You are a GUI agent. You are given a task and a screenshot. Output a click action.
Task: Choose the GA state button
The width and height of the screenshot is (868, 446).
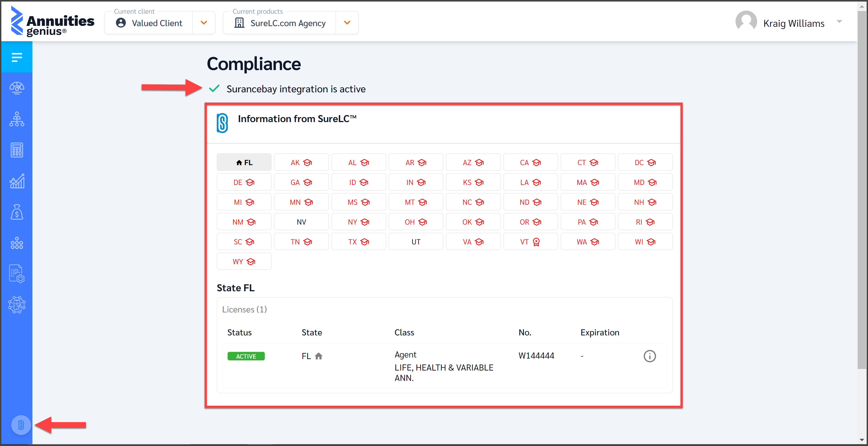301,182
